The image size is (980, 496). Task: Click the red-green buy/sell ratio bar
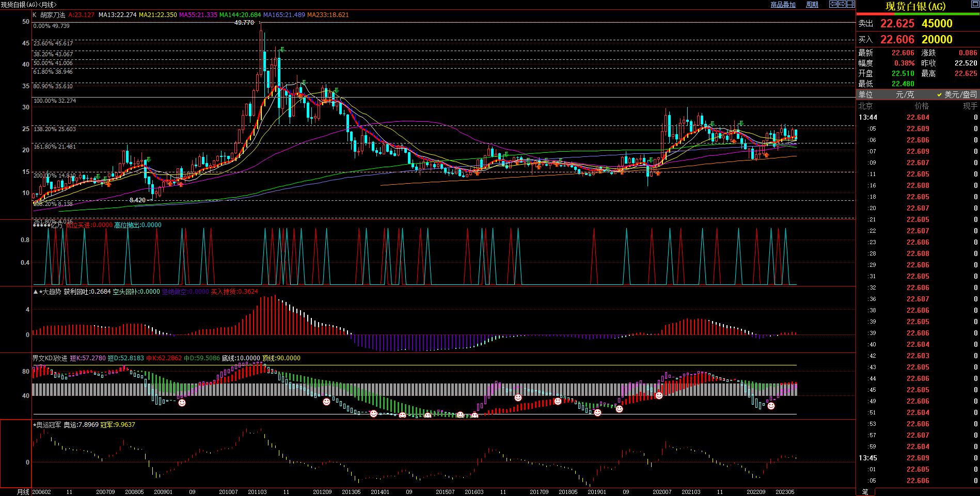tap(918, 14)
